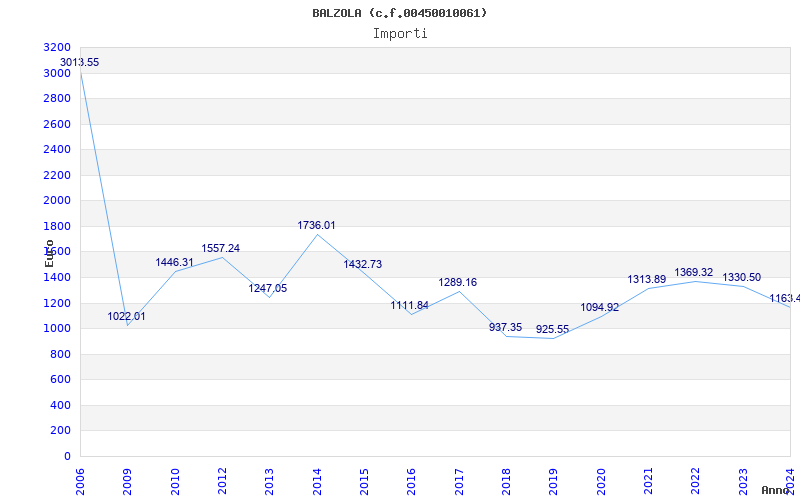Click y-axis value 800
This screenshot has height=500, width=800.
tap(61, 355)
